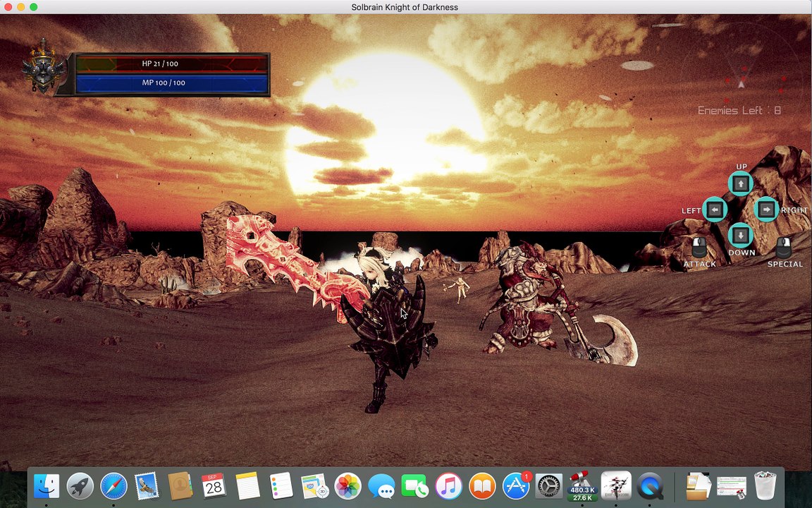The image size is (812, 508).
Task: Open Safari from the dock
Action: tap(113, 486)
